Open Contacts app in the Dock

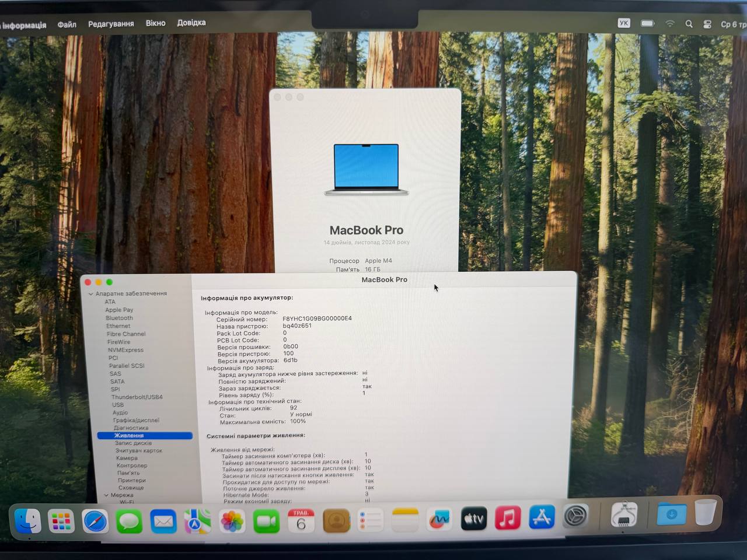coord(336,520)
